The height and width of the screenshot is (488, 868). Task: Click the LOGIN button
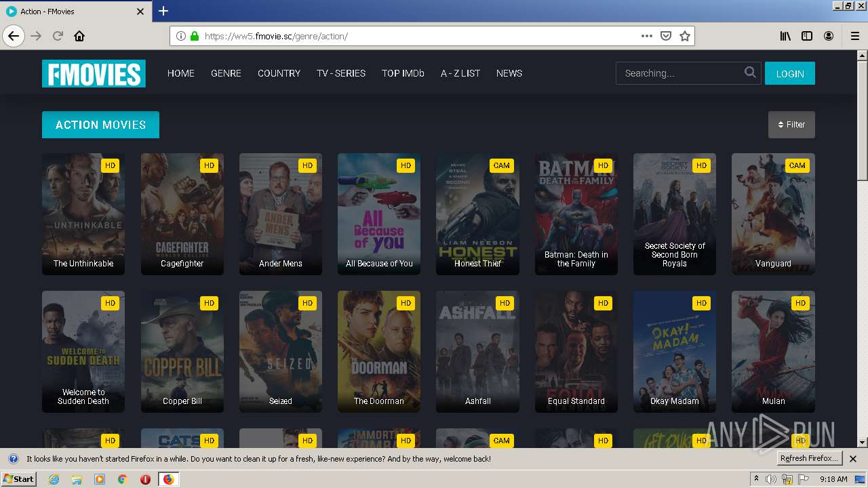(790, 73)
